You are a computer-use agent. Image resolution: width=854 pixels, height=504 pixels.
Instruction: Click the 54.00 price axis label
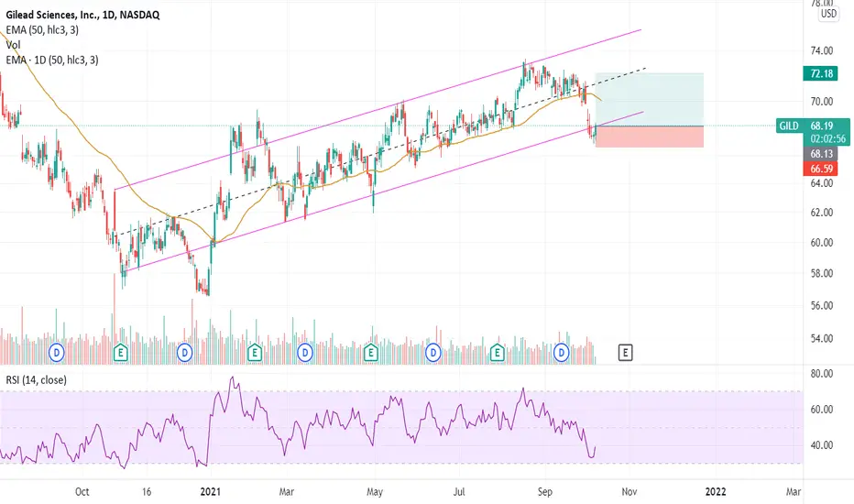click(x=821, y=338)
